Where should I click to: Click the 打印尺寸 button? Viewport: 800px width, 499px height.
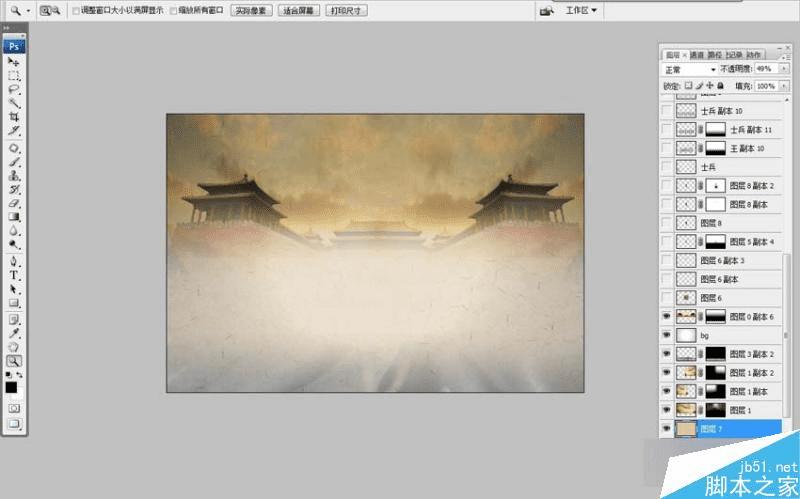pos(346,11)
